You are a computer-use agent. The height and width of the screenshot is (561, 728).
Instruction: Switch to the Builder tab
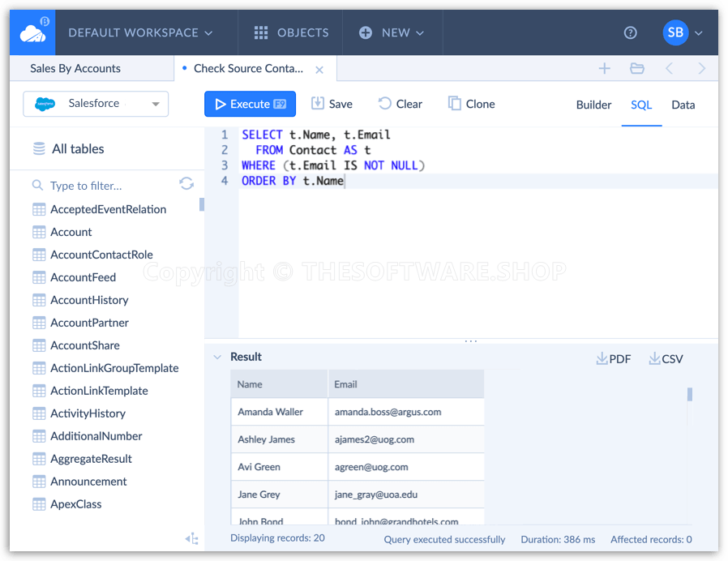click(x=593, y=104)
